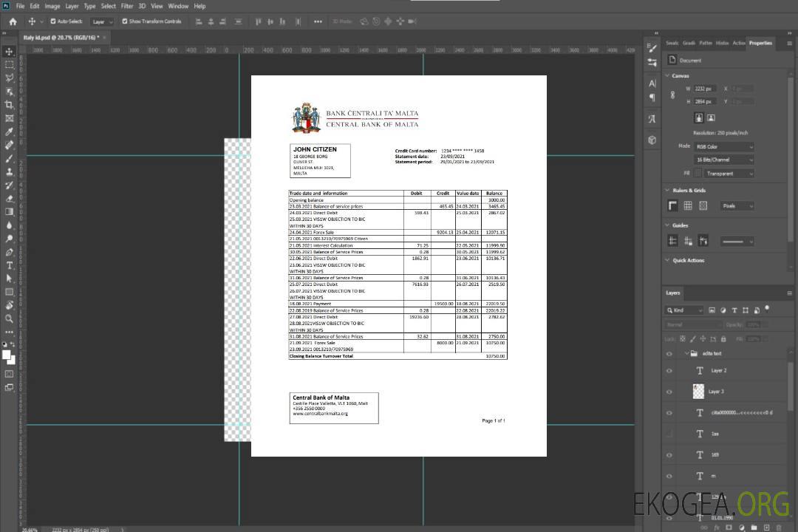This screenshot has height=532, width=798.
Task: Set canvas to portrait orientation
Action: (699, 118)
